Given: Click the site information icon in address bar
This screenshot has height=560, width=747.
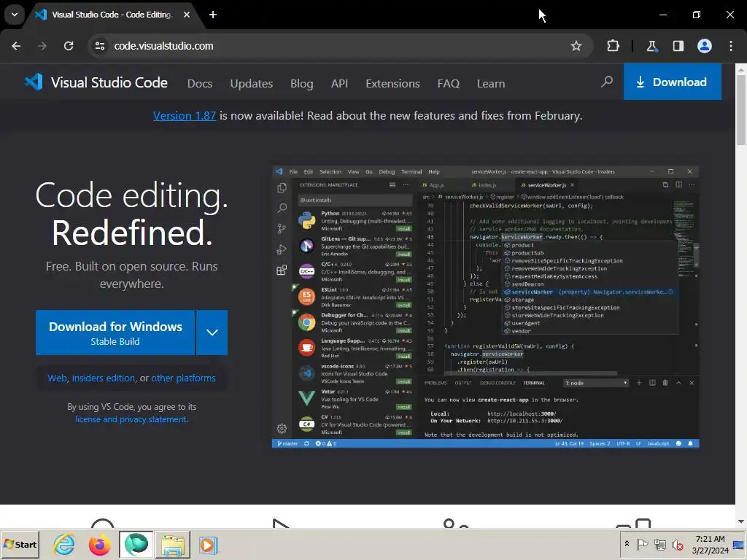Looking at the screenshot, I should tap(100, 46).
